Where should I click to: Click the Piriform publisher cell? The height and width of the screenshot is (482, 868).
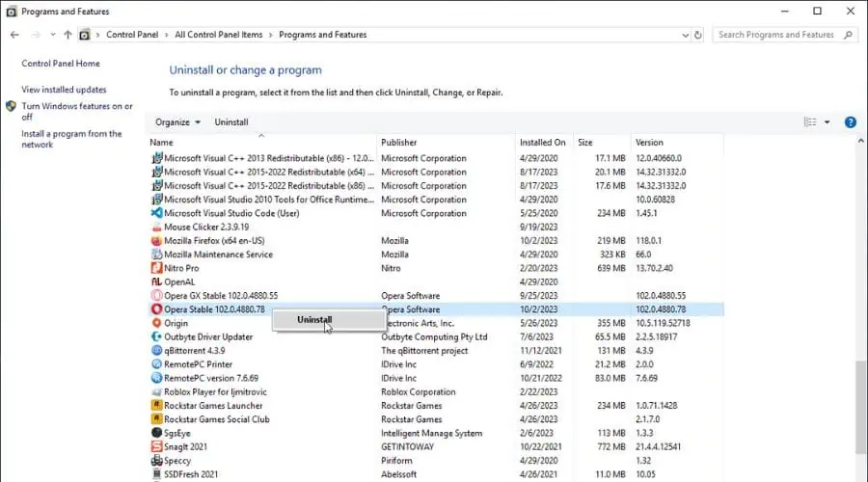click(x=396, y=461)
